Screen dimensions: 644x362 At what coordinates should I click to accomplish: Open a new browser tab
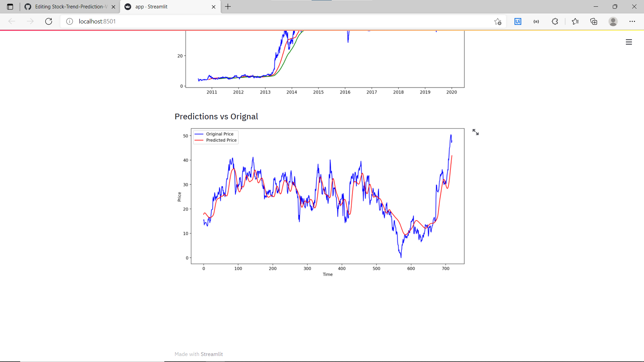pos(228,7)
